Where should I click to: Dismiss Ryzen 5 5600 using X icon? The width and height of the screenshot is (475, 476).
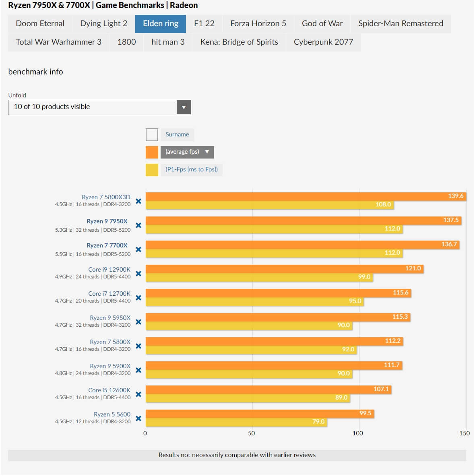coord(138,418)
